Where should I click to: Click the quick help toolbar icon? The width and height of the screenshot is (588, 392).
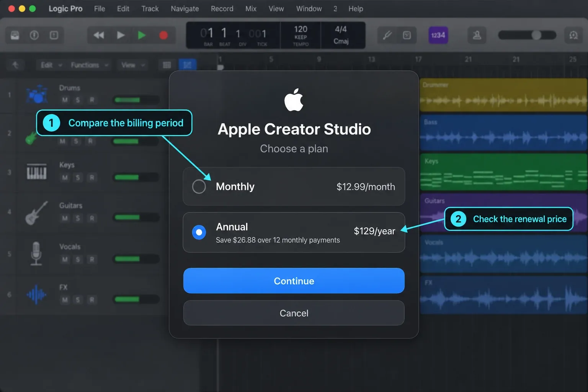[x=54, y=35]
